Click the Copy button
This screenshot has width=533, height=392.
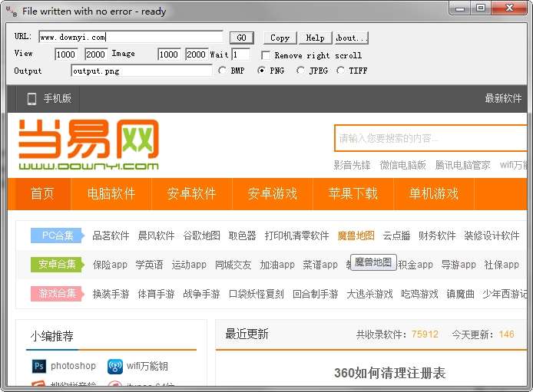coord(280,38)
